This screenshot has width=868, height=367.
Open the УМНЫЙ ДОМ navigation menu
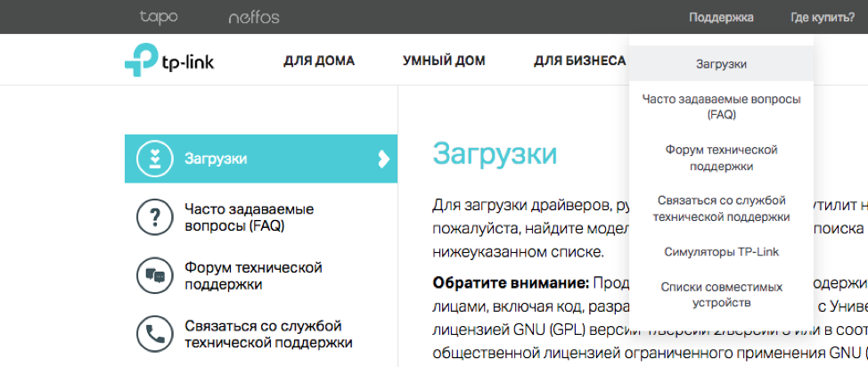point(444,61)
